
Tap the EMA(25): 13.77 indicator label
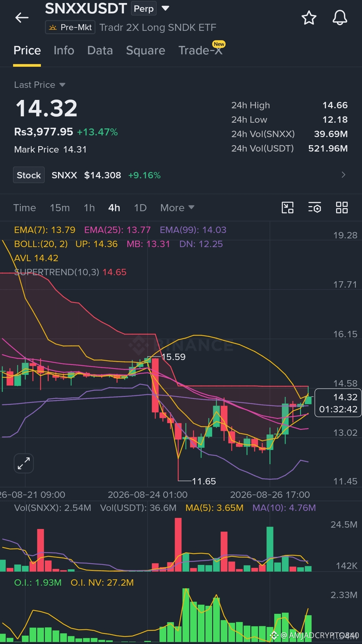tap(117, 230)
